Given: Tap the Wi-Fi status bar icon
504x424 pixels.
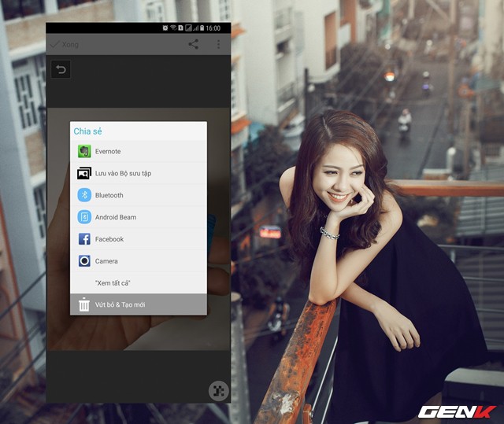Looking at the screenshot, I should pos(174,28).
